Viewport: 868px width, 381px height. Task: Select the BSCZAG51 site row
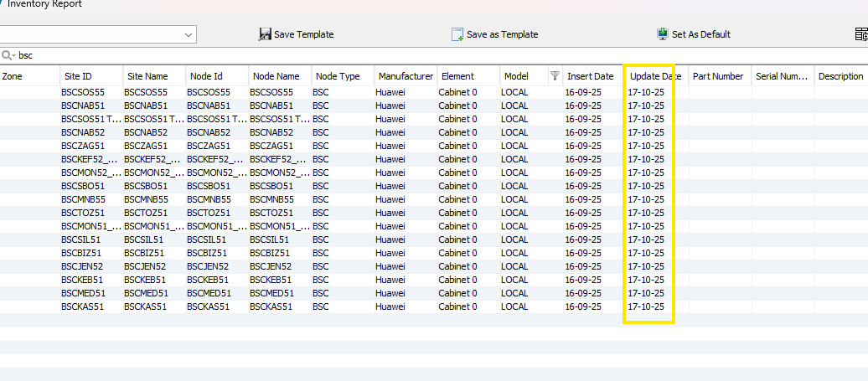click(x=83, y=146)
